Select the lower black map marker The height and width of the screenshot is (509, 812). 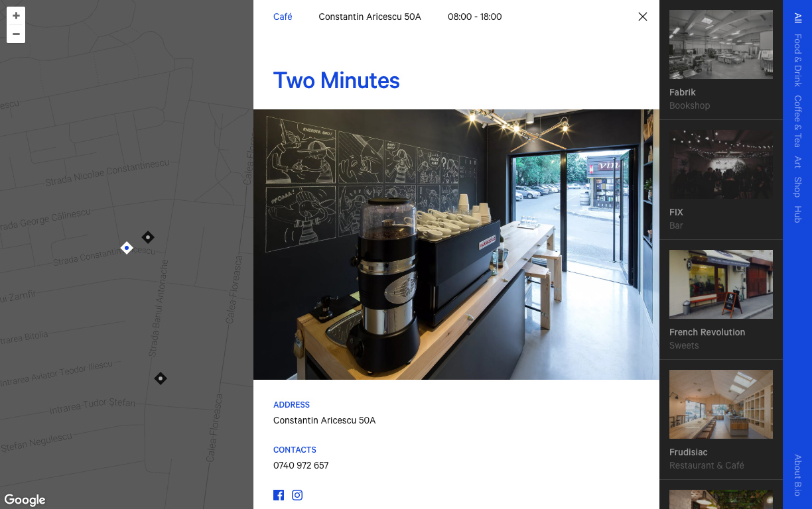coord(161,378)
